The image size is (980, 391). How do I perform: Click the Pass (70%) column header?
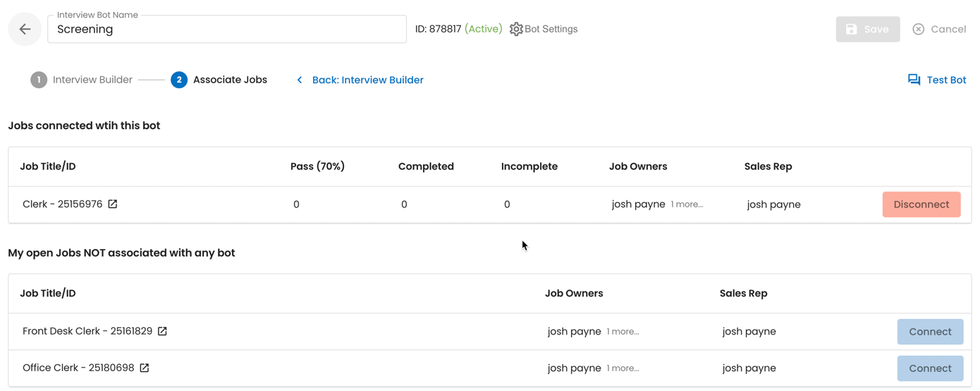317,167
